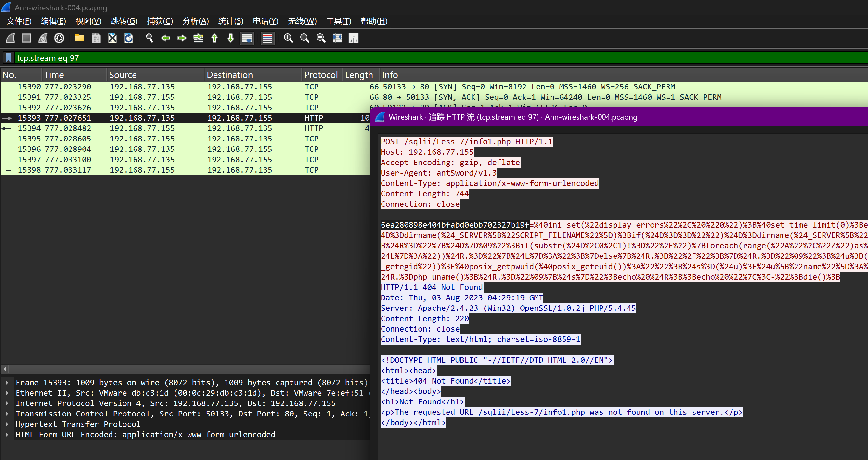The image size is (868, 460).
Task: Open the 分析(A) menu
Action: (x=195, y=21)
